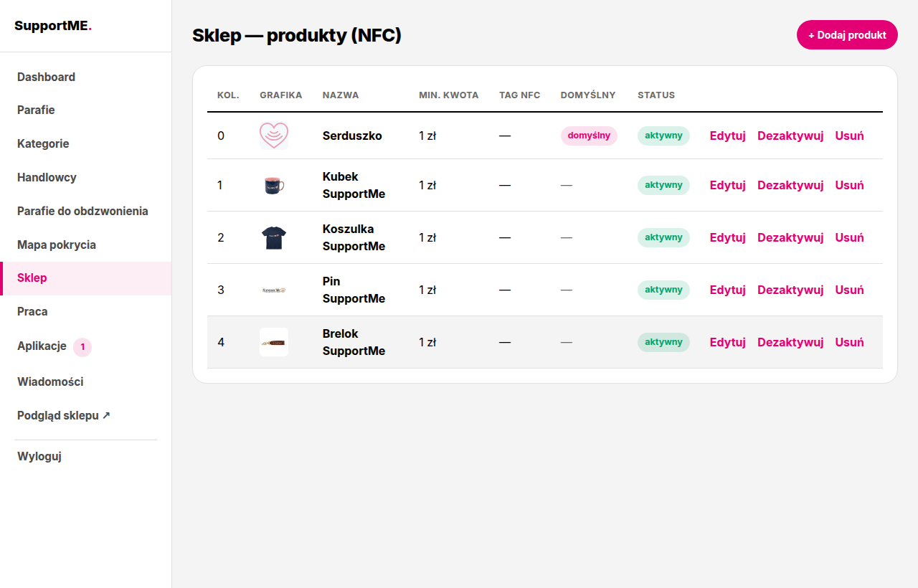Viewport: 918px width, 588px height.
Task: Click the Brelok SupportMe keychain image
Action: (x=274, y=342)
